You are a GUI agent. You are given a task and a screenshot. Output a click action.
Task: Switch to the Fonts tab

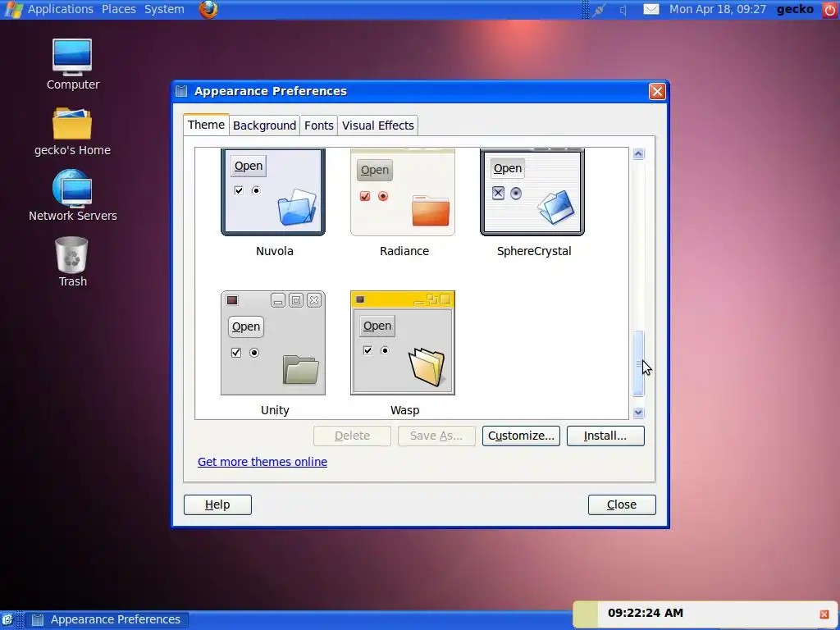319,126
